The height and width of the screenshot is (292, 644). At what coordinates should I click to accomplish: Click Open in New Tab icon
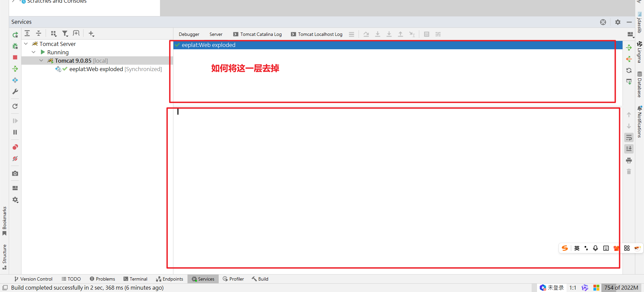pyautogui.click(x=76, y=33)
